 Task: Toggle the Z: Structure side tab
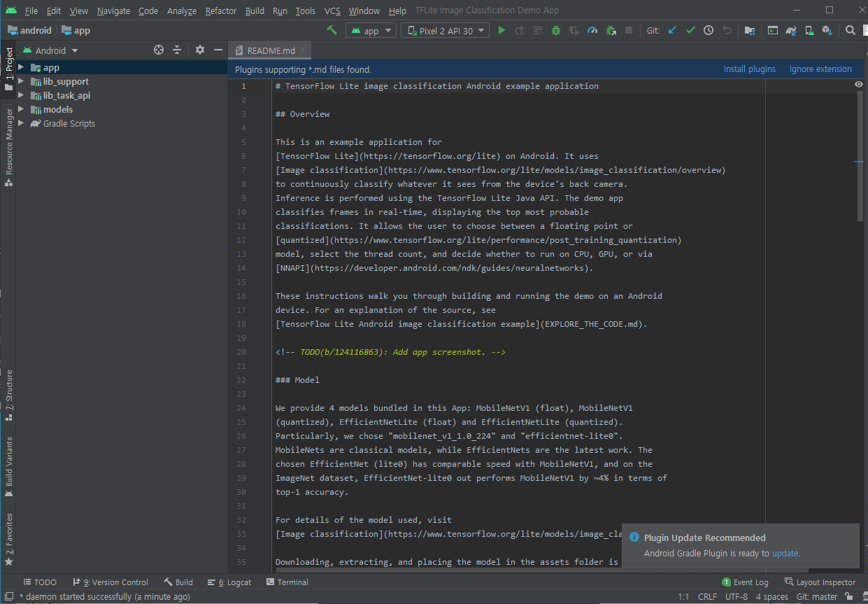8,395
